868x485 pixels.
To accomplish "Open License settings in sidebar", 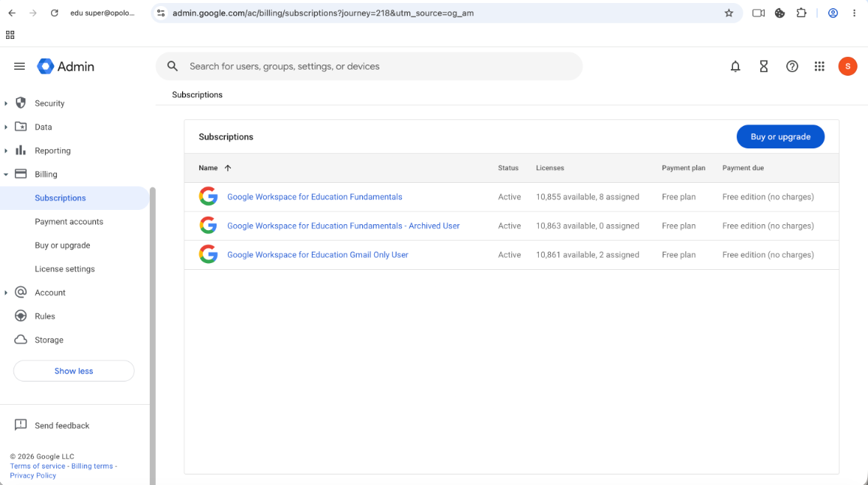I will click(x=64, y=269).
